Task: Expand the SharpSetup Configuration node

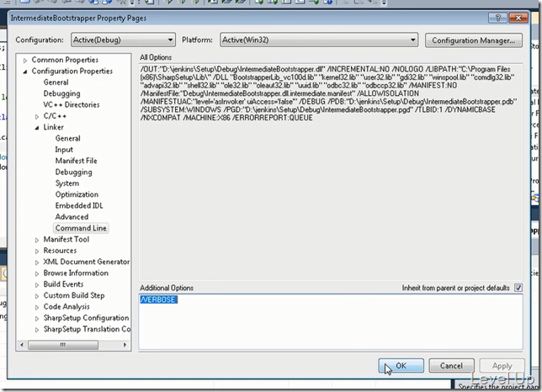Action: (x=37, y=319)
